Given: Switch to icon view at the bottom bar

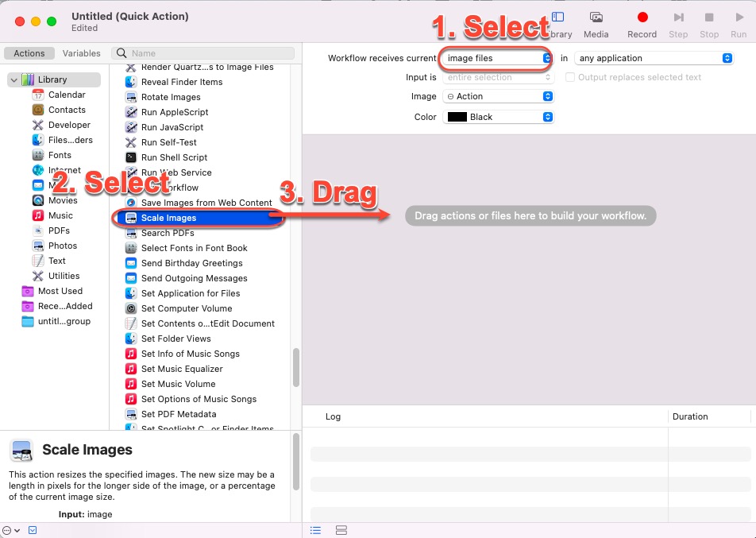Looking at the screenshot, I should 341,530.
